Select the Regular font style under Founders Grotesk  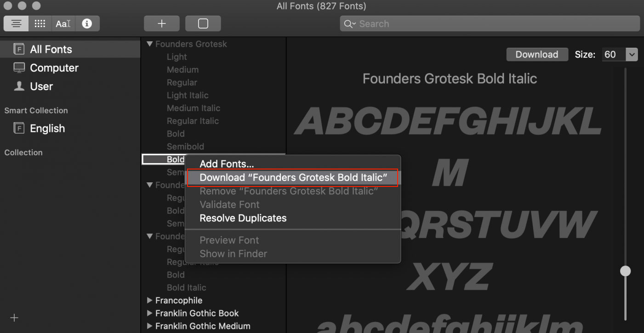(x=182, y=83)
